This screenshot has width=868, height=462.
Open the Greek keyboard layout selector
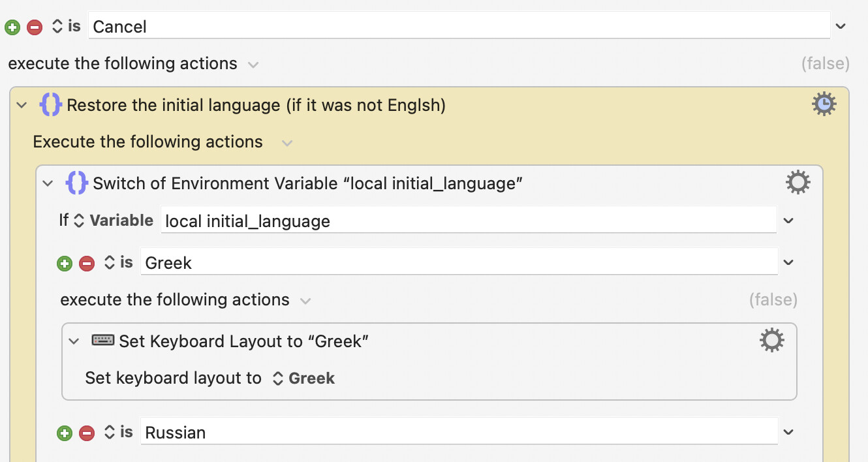(303, 378)
